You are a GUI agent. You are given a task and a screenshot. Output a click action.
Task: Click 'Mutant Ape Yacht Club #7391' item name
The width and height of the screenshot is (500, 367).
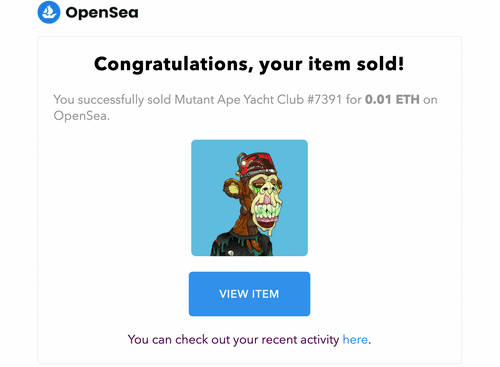(x=258, y=100)
